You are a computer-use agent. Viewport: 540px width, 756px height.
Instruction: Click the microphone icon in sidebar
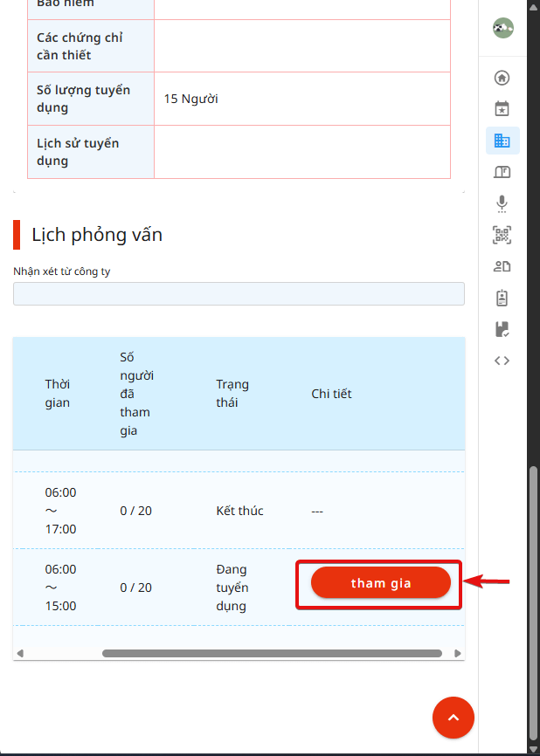click(502, 203)
